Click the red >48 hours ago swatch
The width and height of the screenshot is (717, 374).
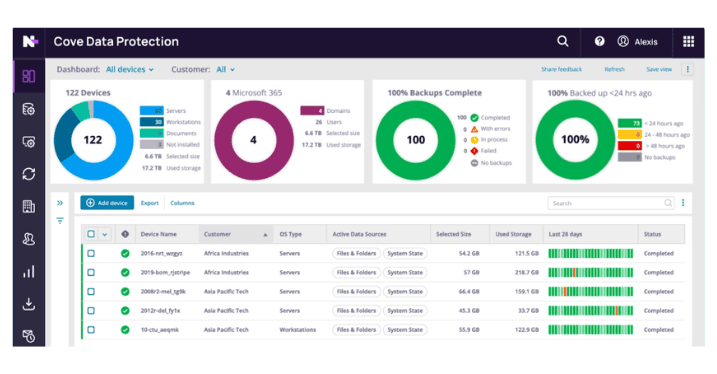click(x=630, y=146)
